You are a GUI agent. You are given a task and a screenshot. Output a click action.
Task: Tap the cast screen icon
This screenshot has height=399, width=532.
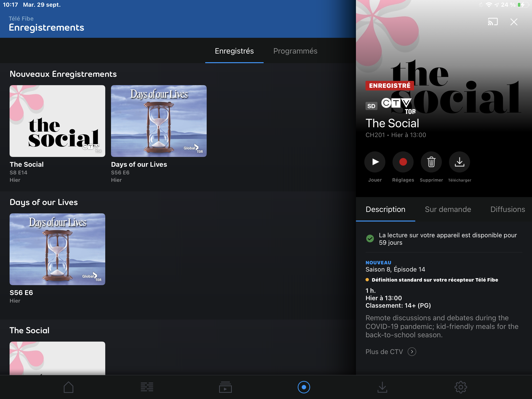coord(493,22)
